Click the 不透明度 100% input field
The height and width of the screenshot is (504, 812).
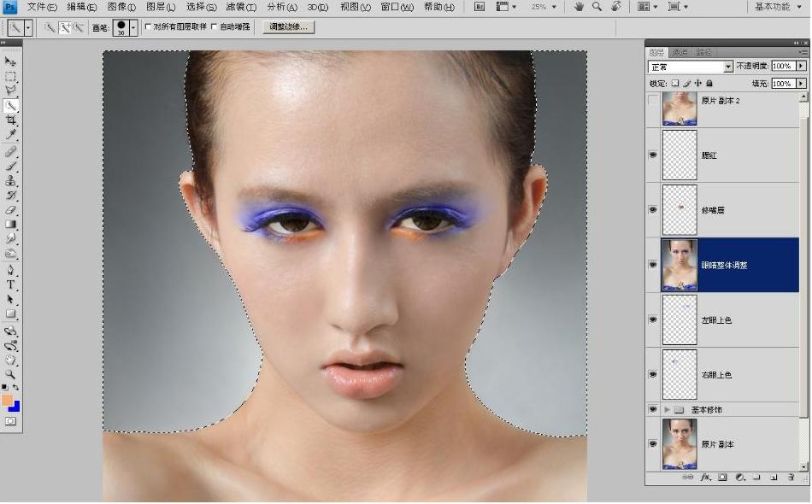click(784, 67)
